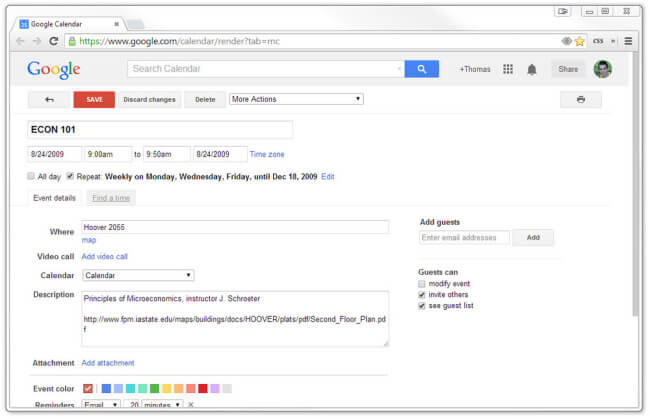Screen dimensions: 650x419
Task: Click the user switch icon in the title bar
Action: point(563,11)
